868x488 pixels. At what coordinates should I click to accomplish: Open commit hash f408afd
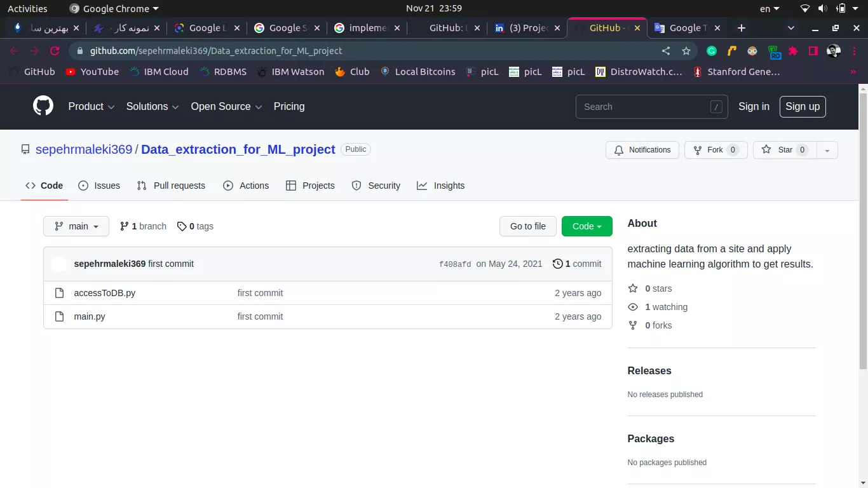point(455,264)
